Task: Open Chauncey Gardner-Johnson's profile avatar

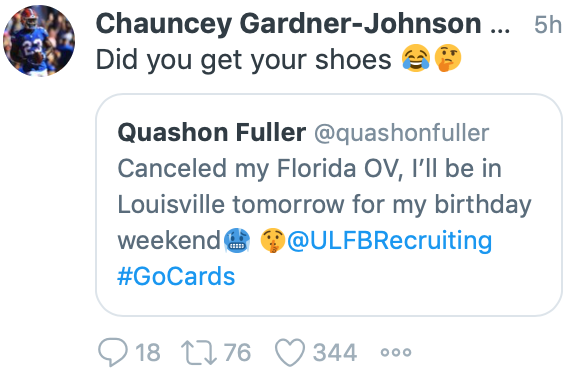Action: (39, 40)
